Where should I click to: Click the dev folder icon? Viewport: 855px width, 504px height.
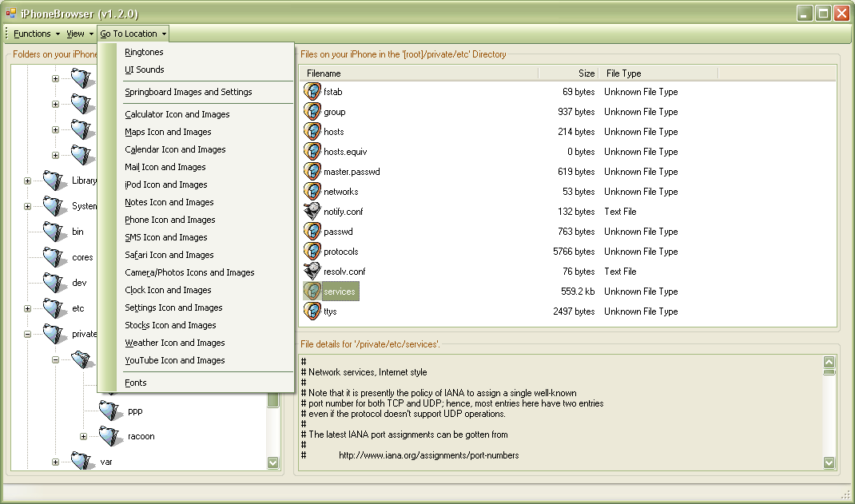point(54,283)
